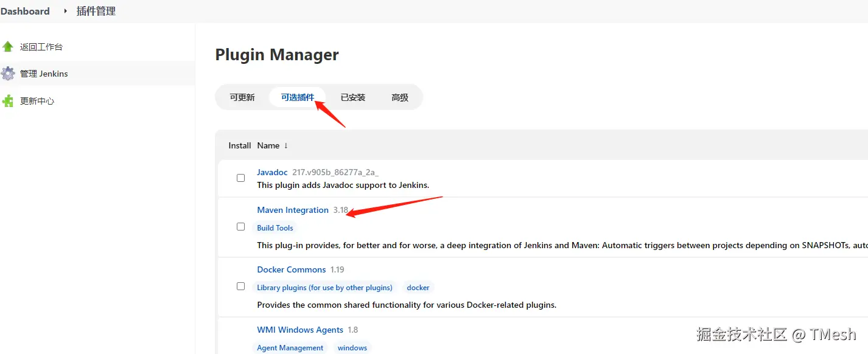Sort the plugin list by Name column

(x=273, y=145)
